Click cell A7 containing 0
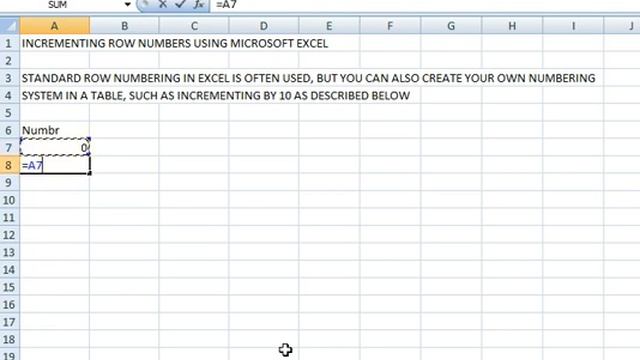The image size is (640, 360). tap(54, 147)
